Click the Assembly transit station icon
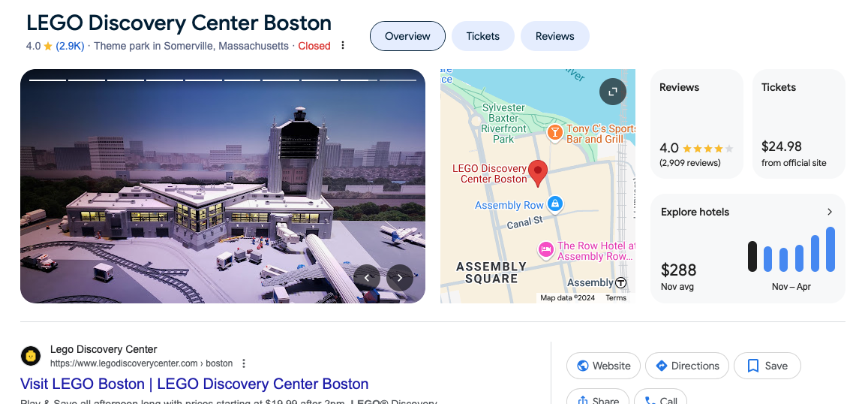Image resolution: width=868 pixels, height=404 pixels. [x=621, y=282]
